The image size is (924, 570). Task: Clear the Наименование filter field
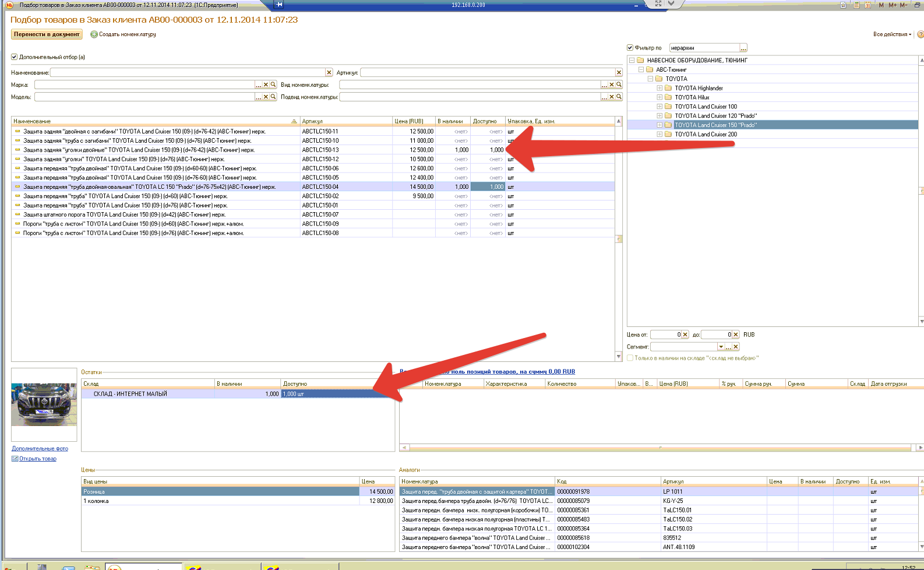pos(329,72)
